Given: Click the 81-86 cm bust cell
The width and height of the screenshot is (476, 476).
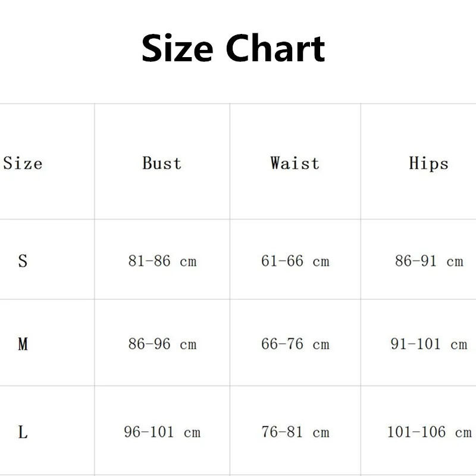Looking at the screenshot, I should [162, 261].
